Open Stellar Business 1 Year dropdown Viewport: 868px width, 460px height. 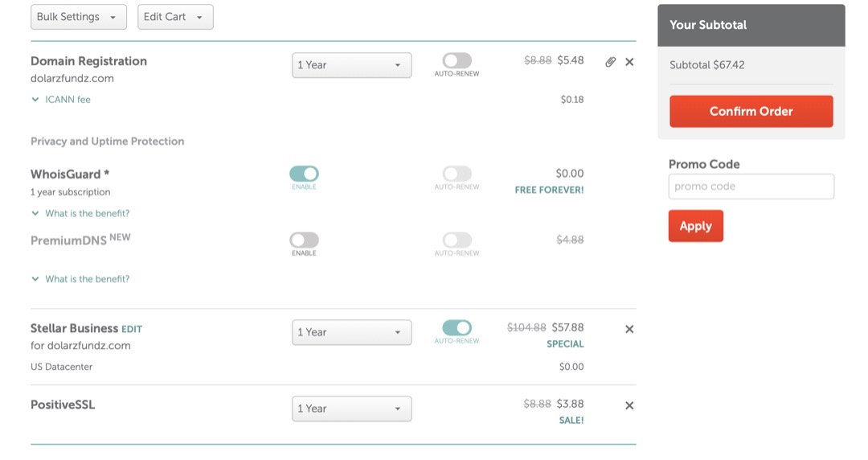coord(351,332)
